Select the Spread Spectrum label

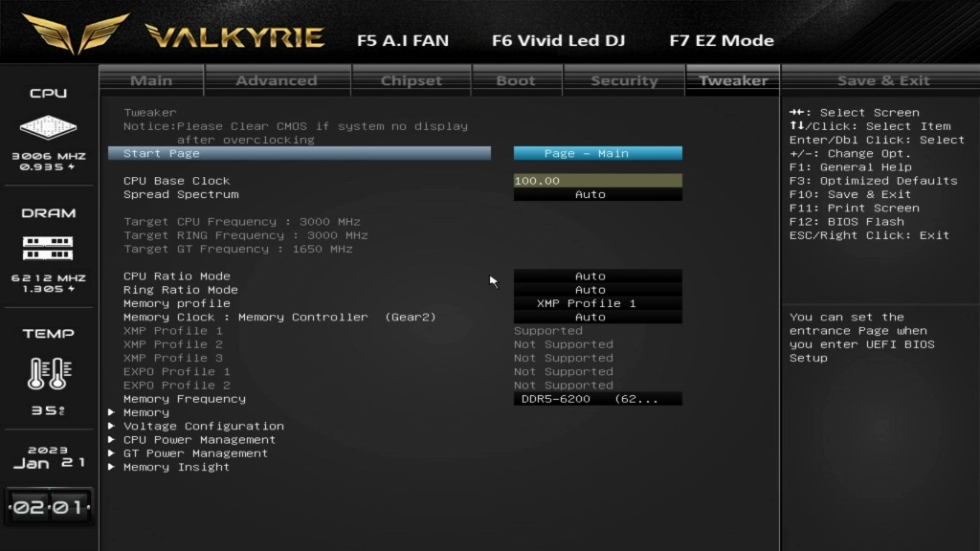coord(181,194)
